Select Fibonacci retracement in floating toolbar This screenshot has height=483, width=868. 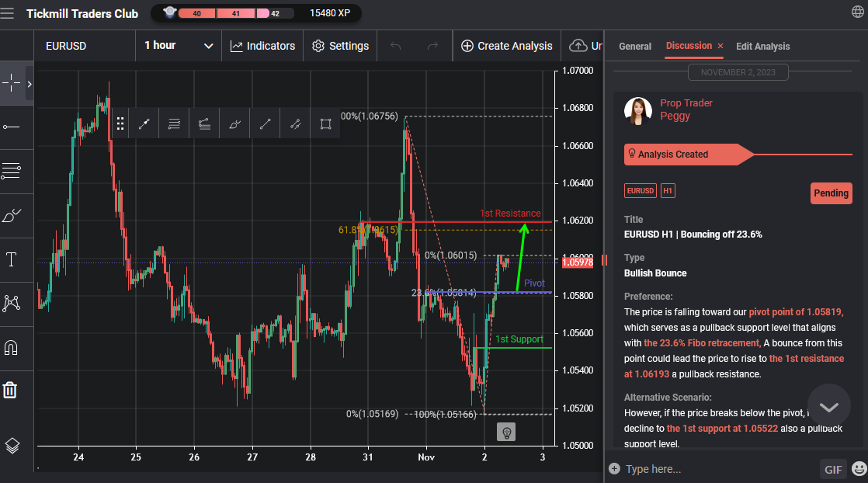click(x=174, y=123)
